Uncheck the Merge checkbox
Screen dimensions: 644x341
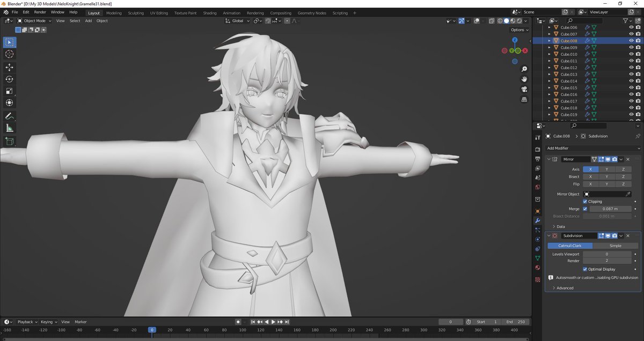coord(585,209)
